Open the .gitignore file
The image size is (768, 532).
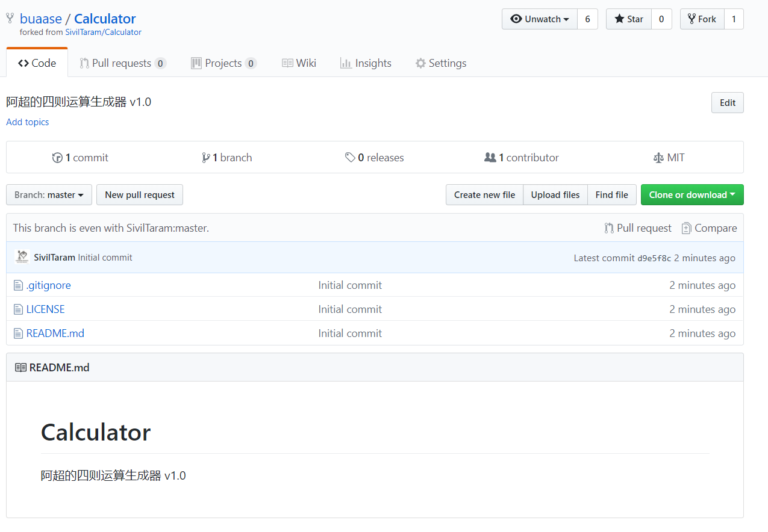(49, 285)
